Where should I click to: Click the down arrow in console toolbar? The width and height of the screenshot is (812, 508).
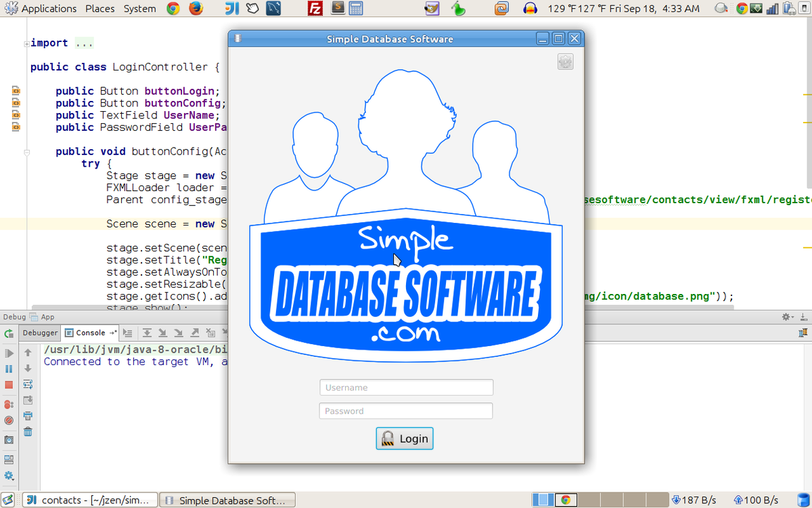28,368
